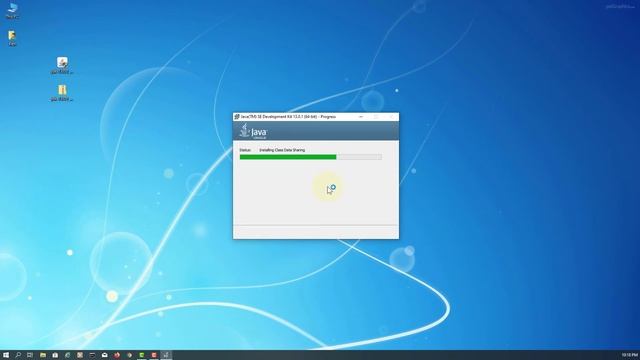Image resolution: width=640 pixels, height=360 pixels.
Task: Minimize the Java installer progress window
Action: (x=361, y=117)
